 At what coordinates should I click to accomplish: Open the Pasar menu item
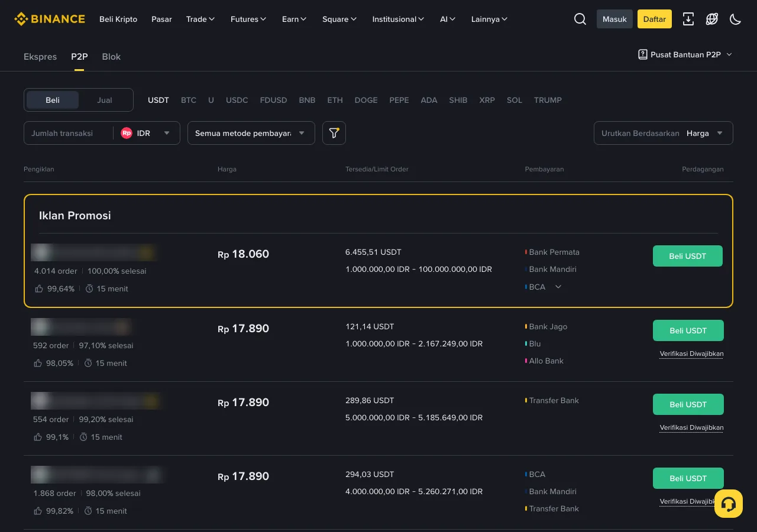(x=161, y=19)
